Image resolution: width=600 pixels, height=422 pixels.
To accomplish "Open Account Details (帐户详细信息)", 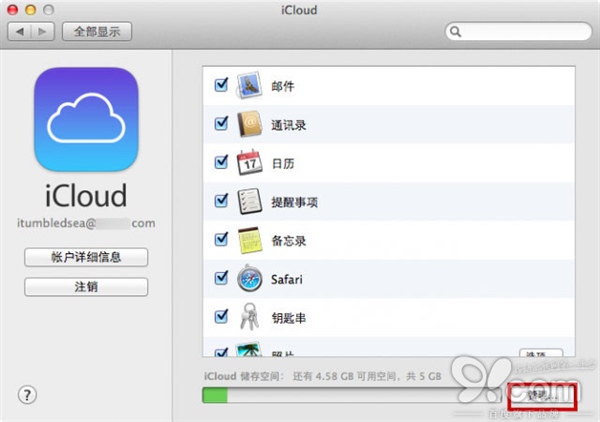I will pyautogui.click(x=86, y=258).
